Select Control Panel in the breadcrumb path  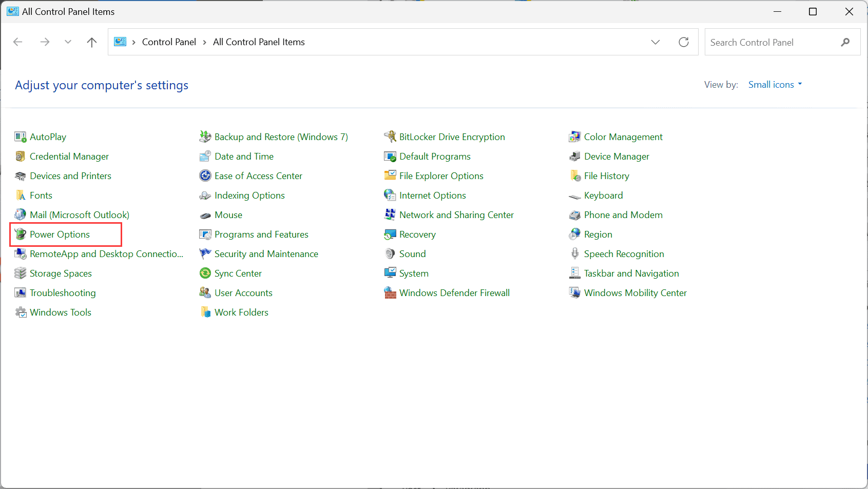point(169,42)
